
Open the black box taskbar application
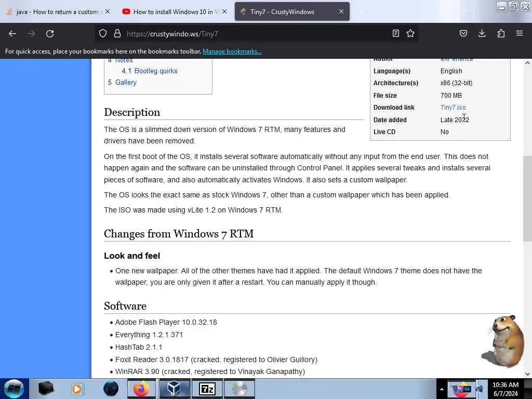[x=46, y=389]
